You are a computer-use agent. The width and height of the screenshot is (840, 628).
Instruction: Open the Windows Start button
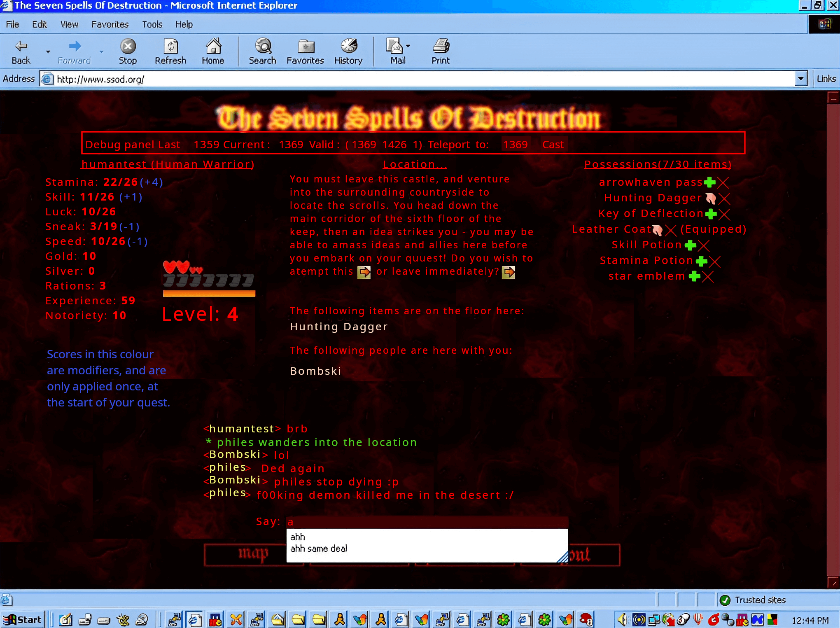click(23, 619)
